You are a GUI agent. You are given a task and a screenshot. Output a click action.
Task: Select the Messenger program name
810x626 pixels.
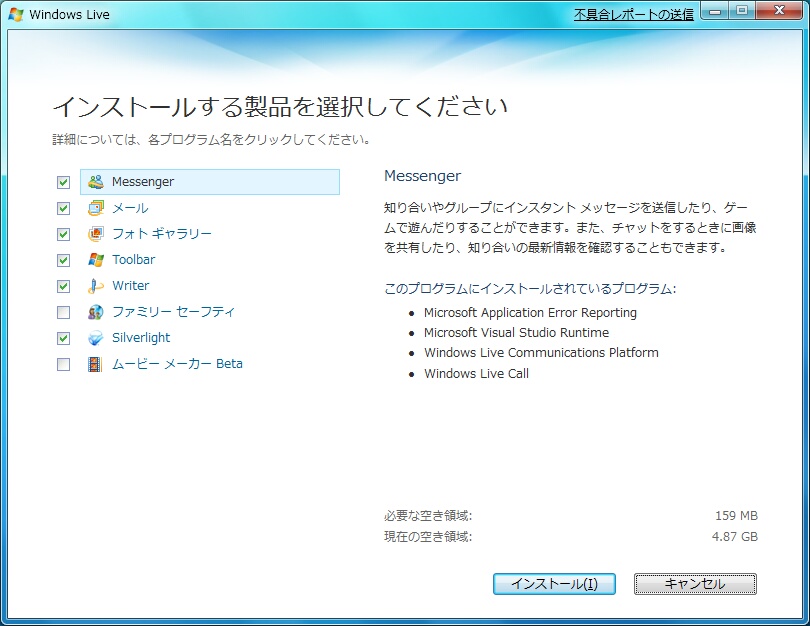pos(143,182)
